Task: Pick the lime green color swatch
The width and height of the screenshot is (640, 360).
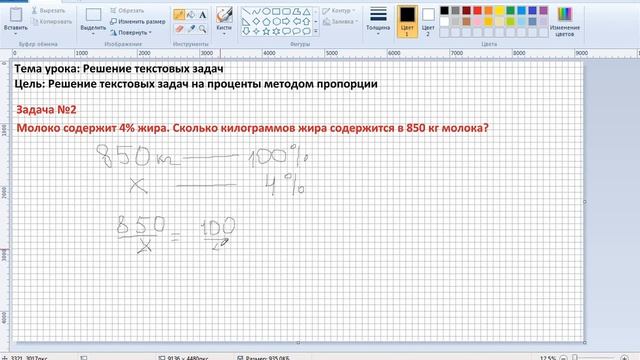Action: coord(511,21)
